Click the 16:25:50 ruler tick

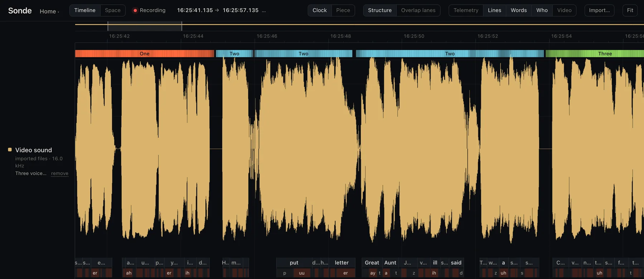pos(414,36)
